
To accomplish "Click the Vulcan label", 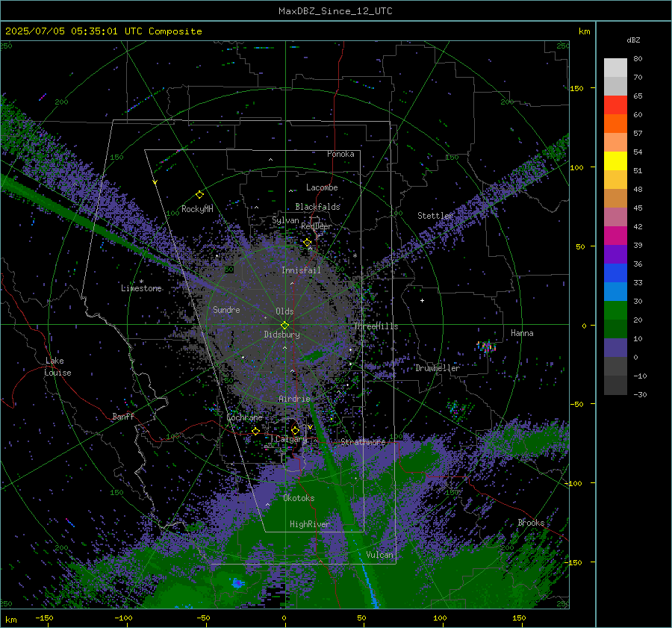I will tap(379, 555).
